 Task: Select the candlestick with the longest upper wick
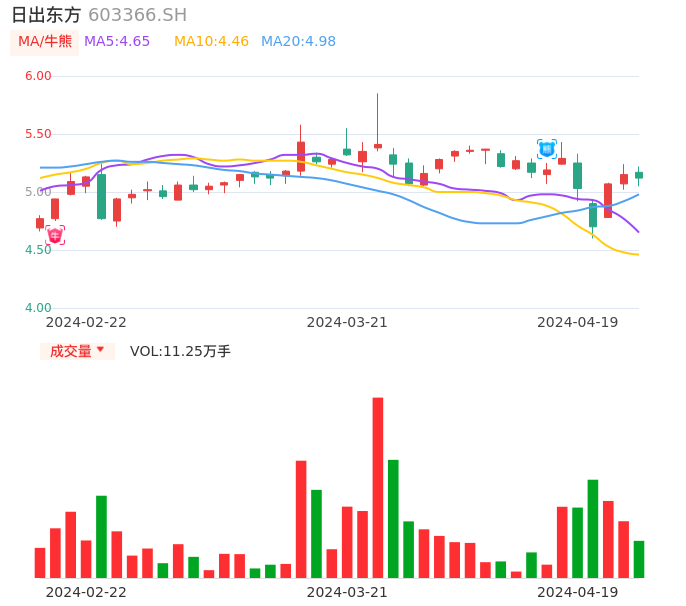(x=378, y=146)
